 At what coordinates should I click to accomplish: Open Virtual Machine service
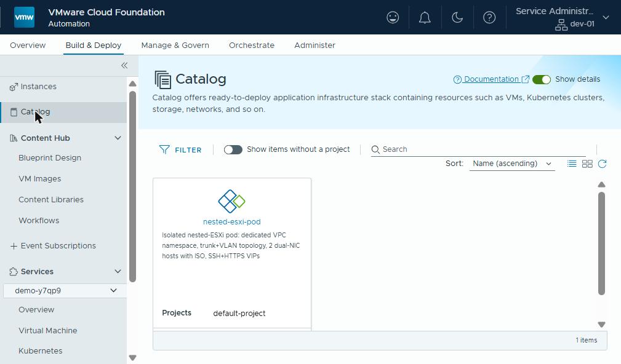[x=48, y=331]
